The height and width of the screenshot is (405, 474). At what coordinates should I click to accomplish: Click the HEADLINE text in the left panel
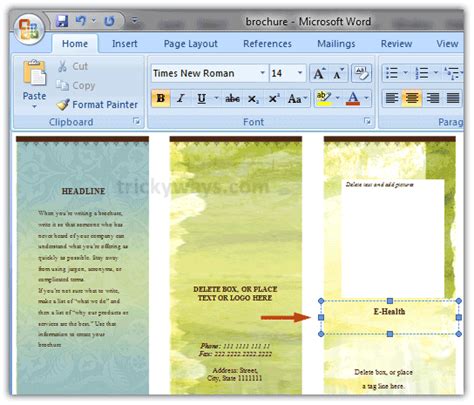(83, 191)
